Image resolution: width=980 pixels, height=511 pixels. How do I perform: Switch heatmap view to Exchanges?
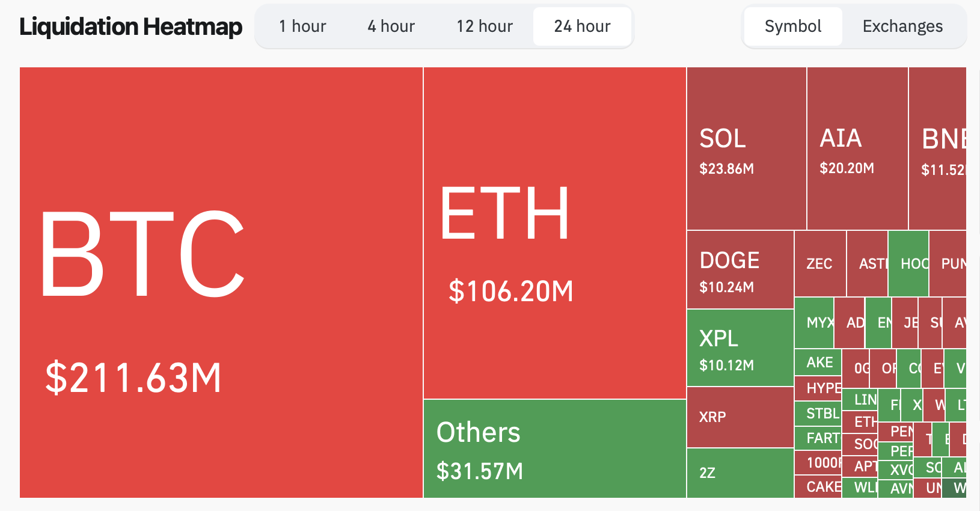[x=902, y=26]
